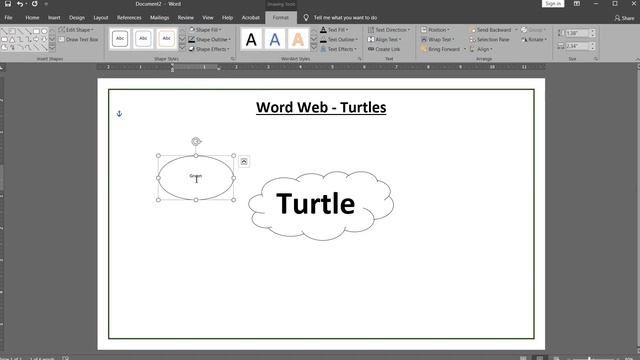Select the Drawing Tools Format tab
640x360 pixels.
281,18
